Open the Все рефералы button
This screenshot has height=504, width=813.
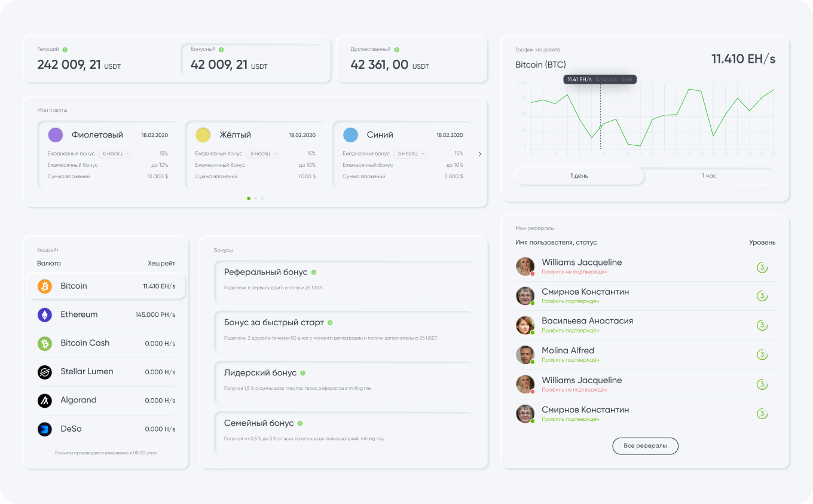[x=645, y=446]
